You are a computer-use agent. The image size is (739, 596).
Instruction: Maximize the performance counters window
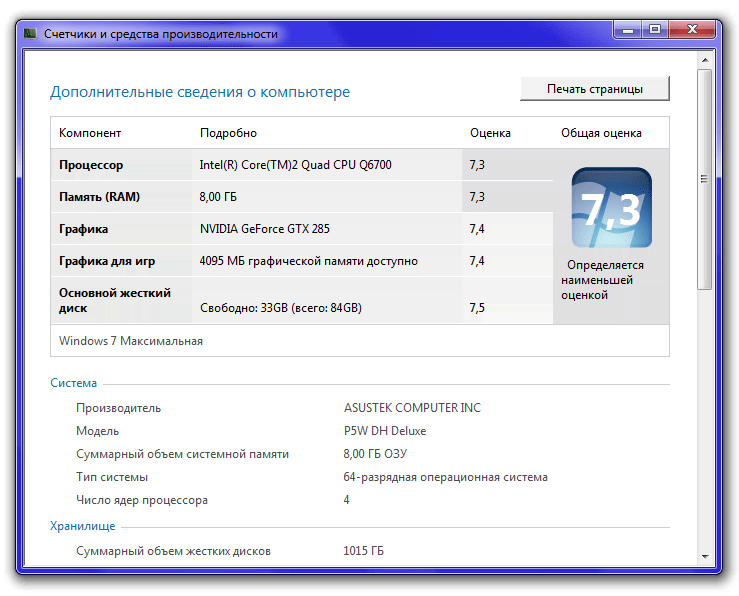click(x=655, y=30)
